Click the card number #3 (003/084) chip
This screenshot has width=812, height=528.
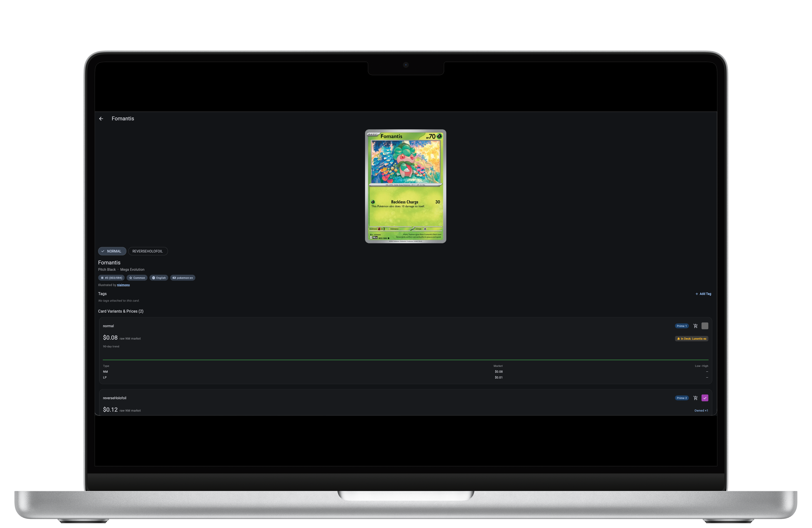(111, 278)
